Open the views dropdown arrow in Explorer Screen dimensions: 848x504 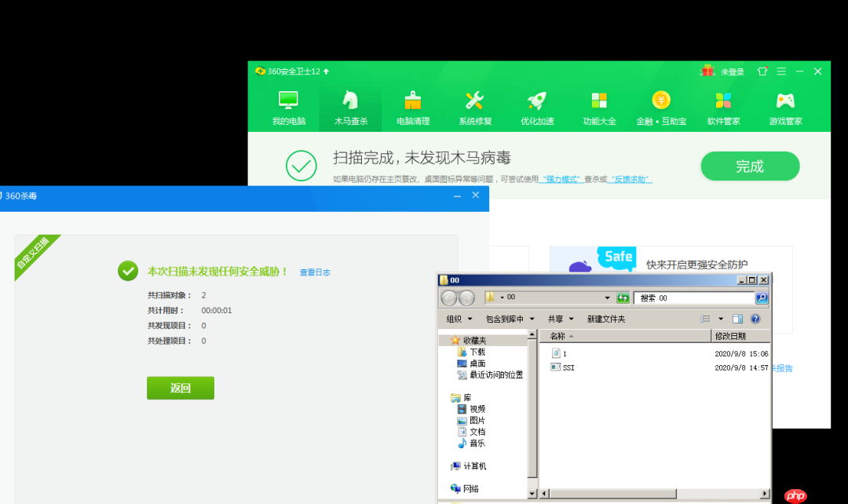[x=721, y=319]
